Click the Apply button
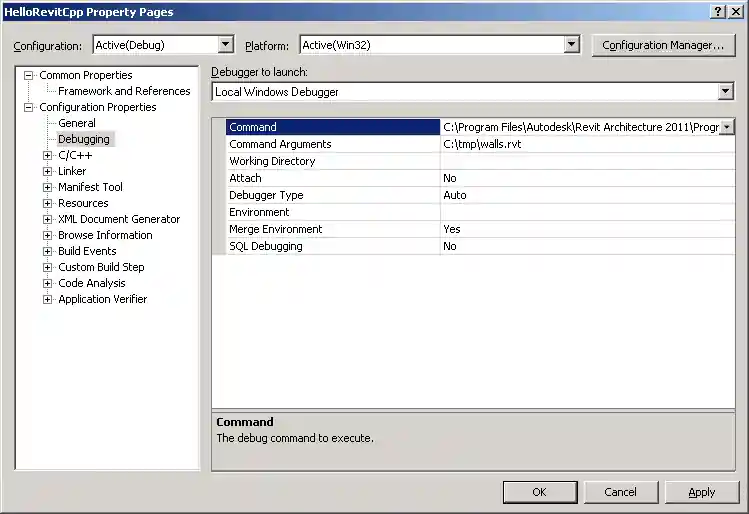The image size is (749, 514). [701, 491]
